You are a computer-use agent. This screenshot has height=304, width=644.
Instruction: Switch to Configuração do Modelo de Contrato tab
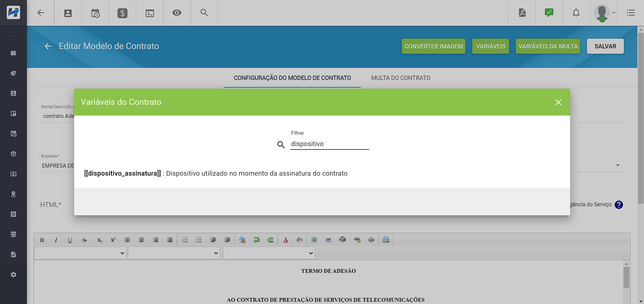pos(292,78)
